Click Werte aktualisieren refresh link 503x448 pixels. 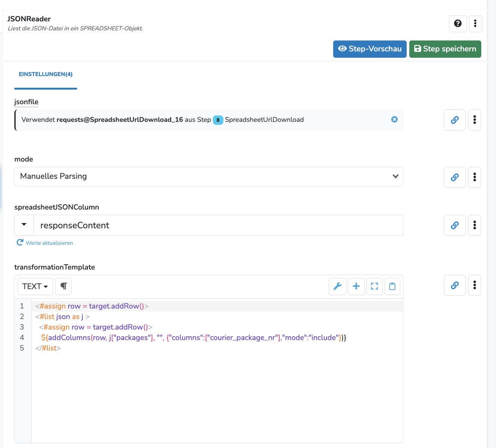[45, 243]
